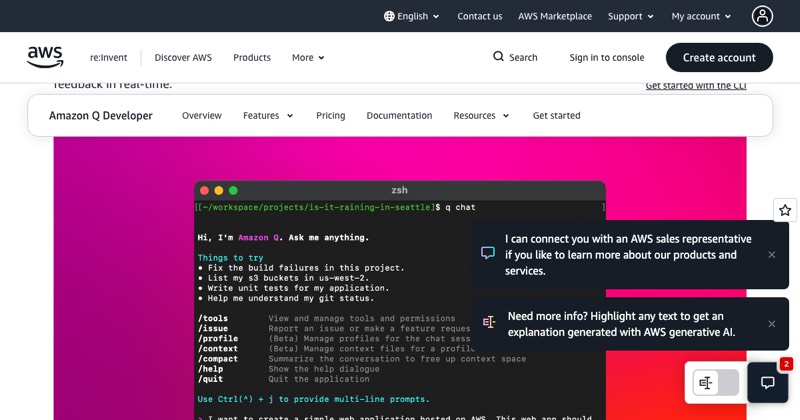Click the red terminal close dot
The height and width of the screenshot is (420, 800).
pos(205,190)
